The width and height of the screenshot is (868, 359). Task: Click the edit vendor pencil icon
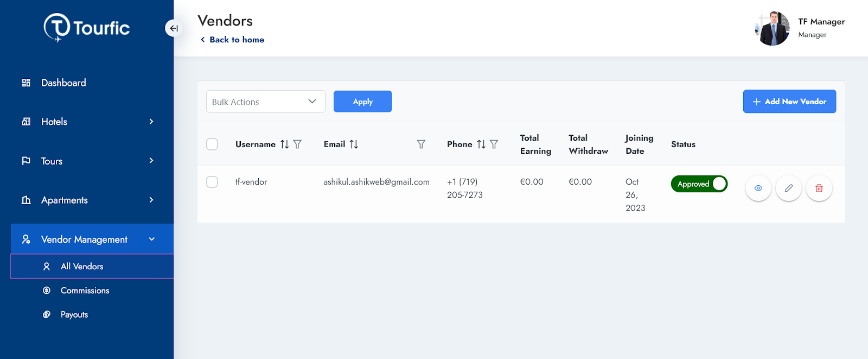point(788,188)
